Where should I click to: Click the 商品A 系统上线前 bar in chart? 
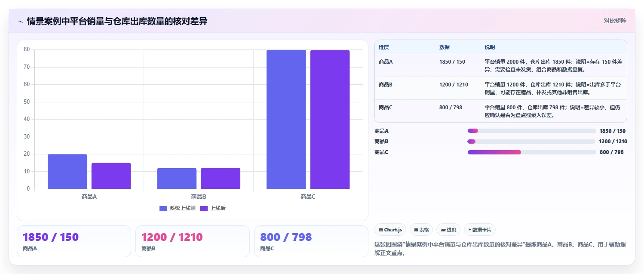pyautogui.click(x=67, y=172)
